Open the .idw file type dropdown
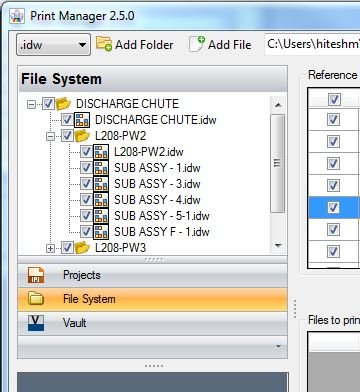 tap(53, 44)
